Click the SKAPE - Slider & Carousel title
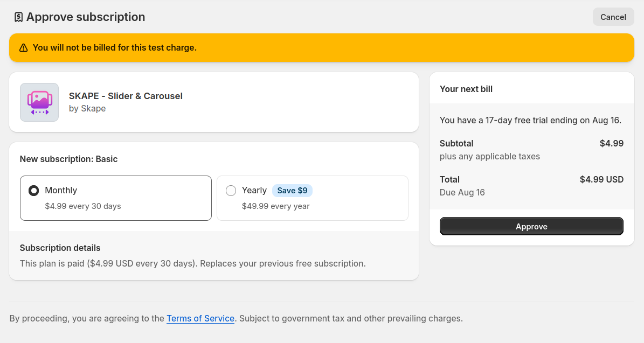The width and height of the screenshot is (644, 343). [x=126, y=96]
